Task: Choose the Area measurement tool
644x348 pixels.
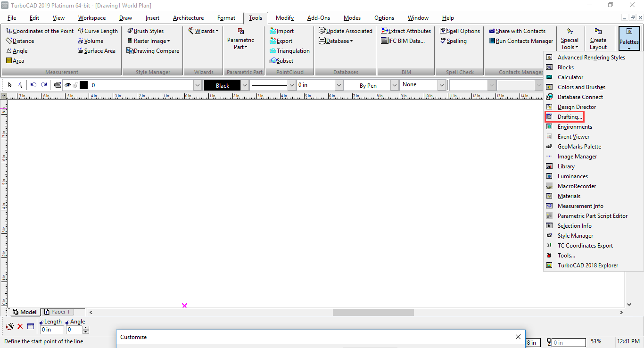Action: click(x=15, y=61)
